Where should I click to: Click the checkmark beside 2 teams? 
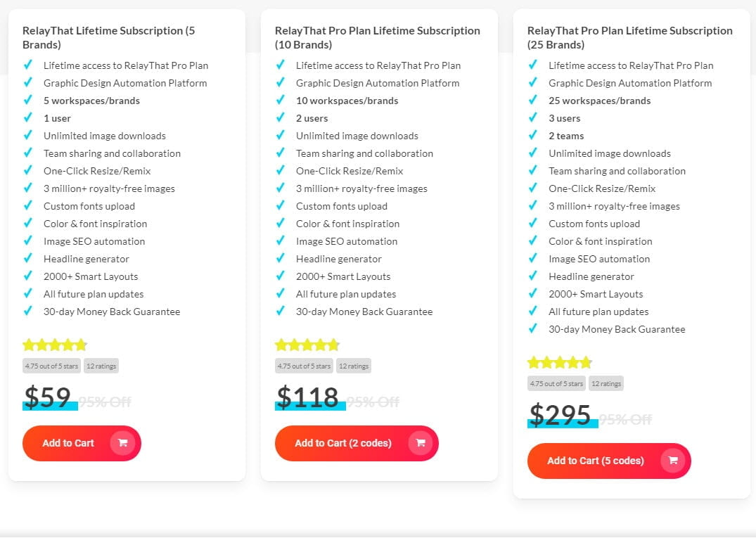[x=533, y=136]
